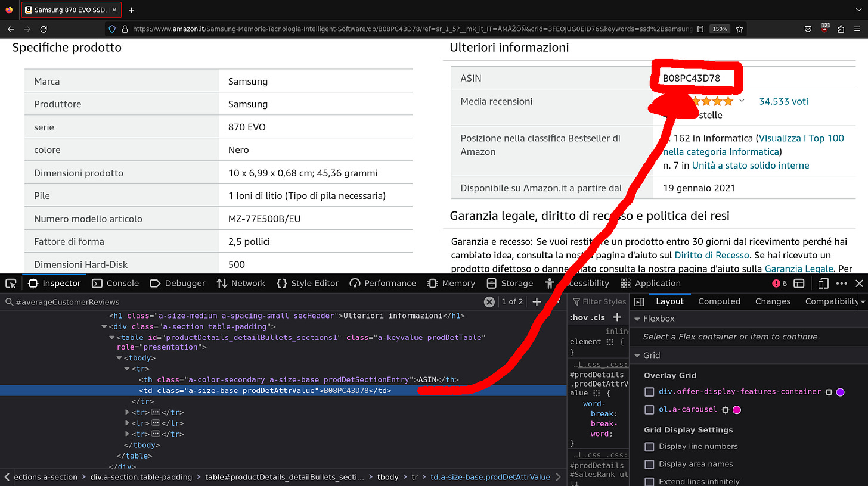Open the Network tab
The image size is (868, 486).
pyautogui.click(x=241, y=283)
